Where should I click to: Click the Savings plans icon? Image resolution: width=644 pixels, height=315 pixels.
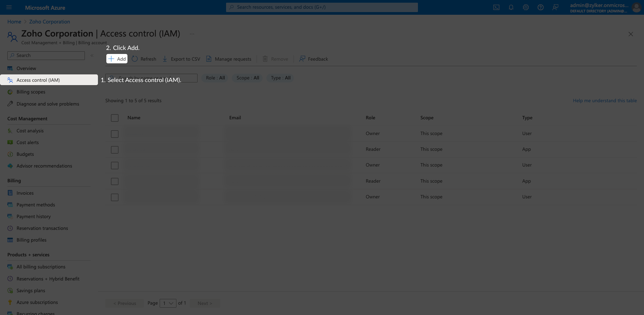pos(10,291)
